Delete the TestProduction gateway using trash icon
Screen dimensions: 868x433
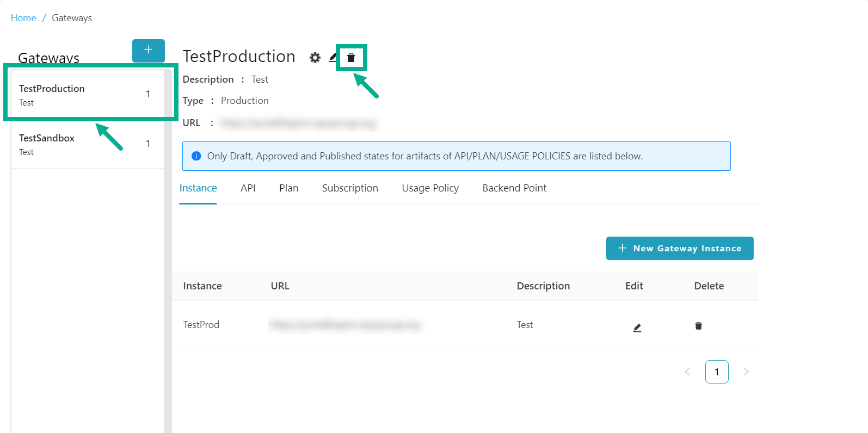[351, 58]
